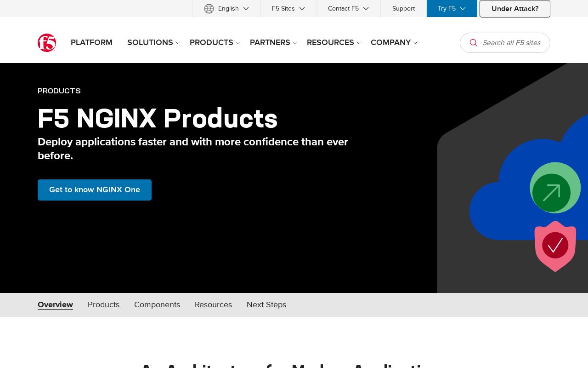Click the search magnifier icon
588x368 pixels.
(474, 43)
